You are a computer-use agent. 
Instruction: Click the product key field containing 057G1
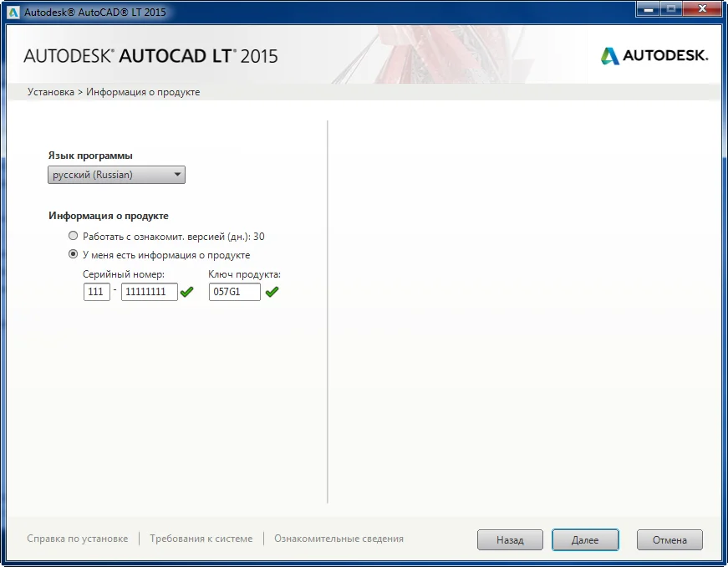pyautogui.click(x=235, y=292)
